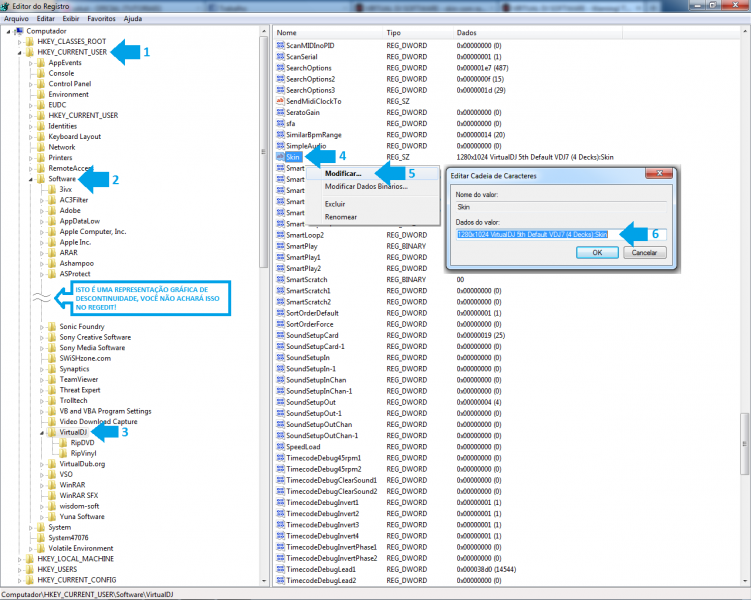
Task: Click the folder icon for HKEY_LOCAL_MACHINE
Action: point(30,559)
